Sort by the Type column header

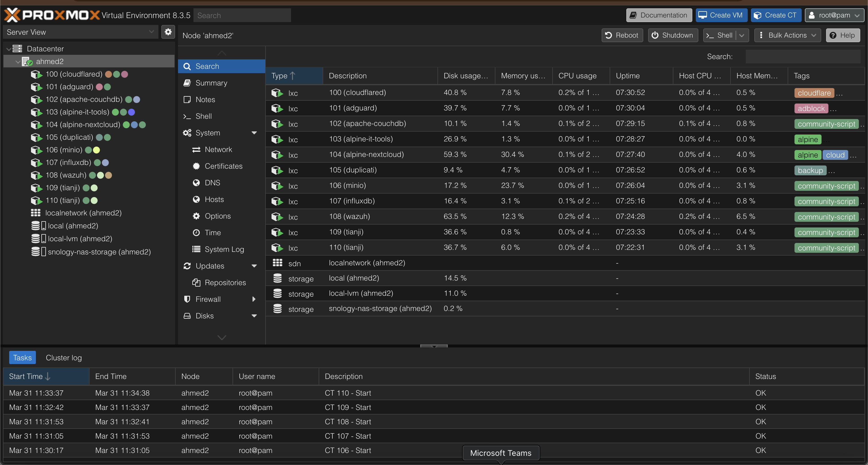294,76
